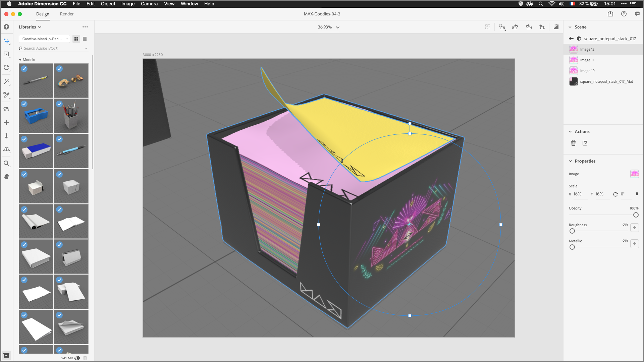644x362 pixels.
Task: Click the frame selection icon in canvas toolbar
Action: 488,27
